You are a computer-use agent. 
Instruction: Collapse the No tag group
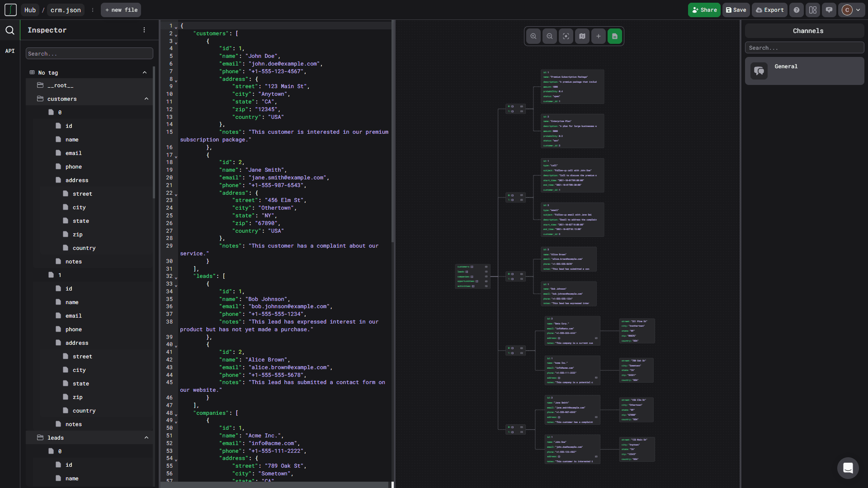pos(145,73)
